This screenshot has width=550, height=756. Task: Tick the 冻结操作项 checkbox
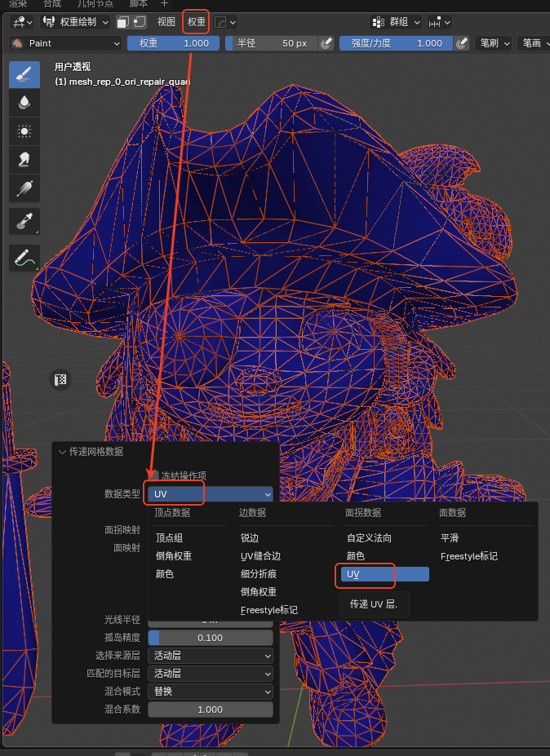pyautogui.click(x=154, y=475)
